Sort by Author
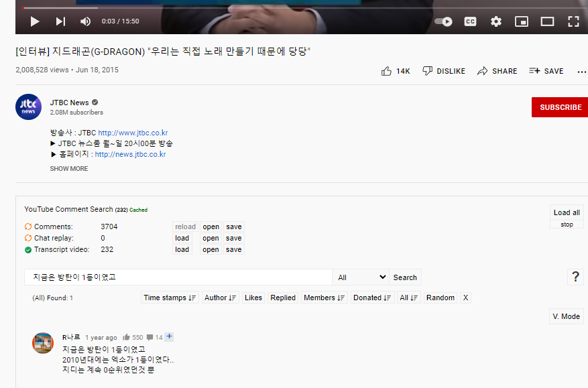This screenshot has height=388, width=588. pos(220,298)
